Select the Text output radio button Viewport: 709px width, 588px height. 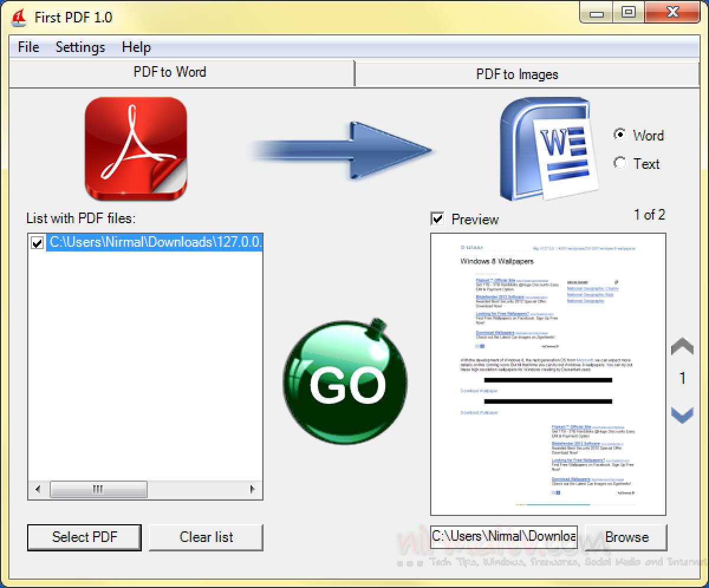(x=620, y=164)
